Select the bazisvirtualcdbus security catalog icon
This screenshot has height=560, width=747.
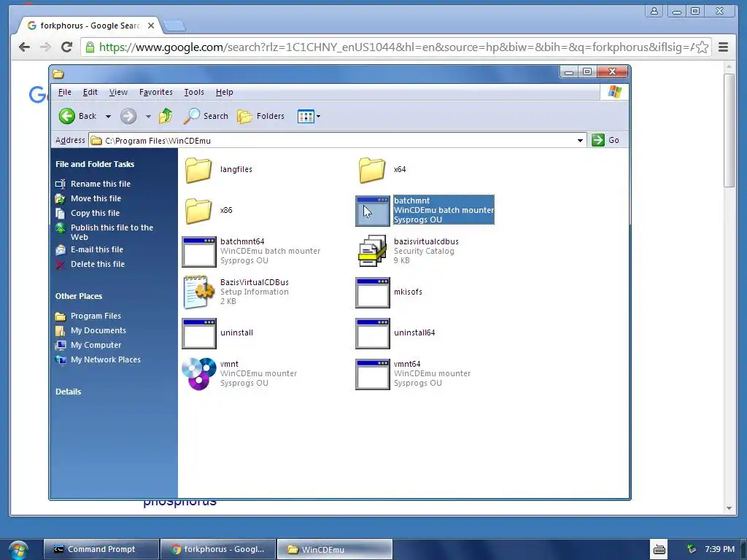(373, 251)
